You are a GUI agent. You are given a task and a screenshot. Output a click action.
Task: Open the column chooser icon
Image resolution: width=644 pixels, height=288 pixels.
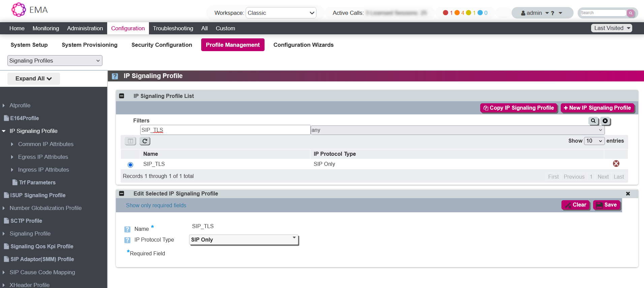pyautogui.click(x=130, y=141)
